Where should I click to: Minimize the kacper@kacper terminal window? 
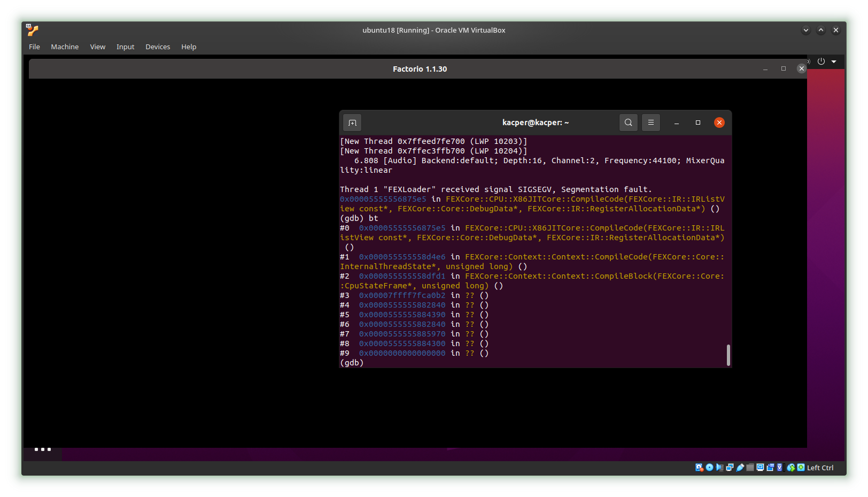pyautogui.click(x=677, y=123)
